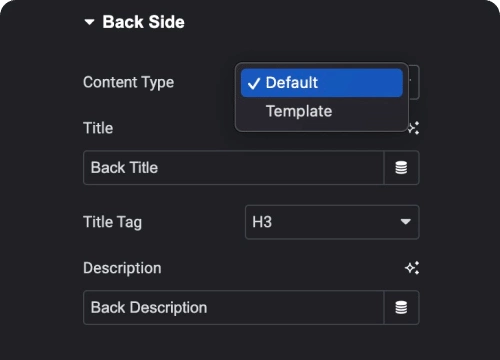
Task: Click the AI sparkle icon for Description
Action: coord(412,268)
